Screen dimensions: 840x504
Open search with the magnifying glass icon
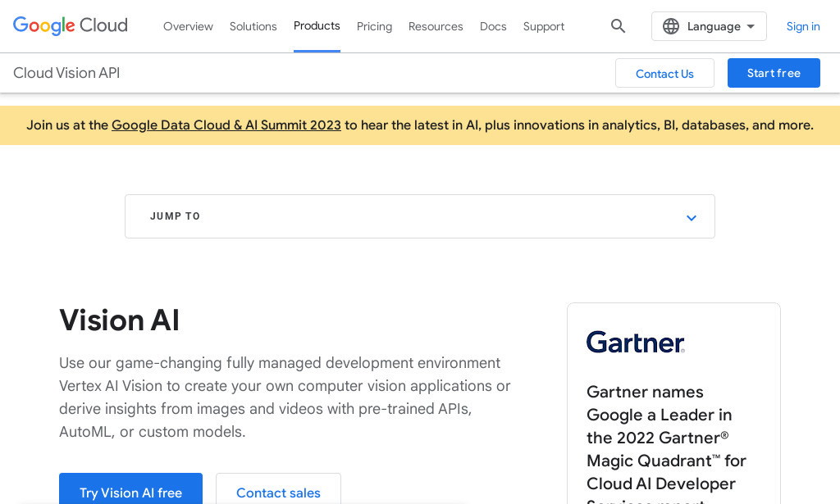[x=619, y=26]
